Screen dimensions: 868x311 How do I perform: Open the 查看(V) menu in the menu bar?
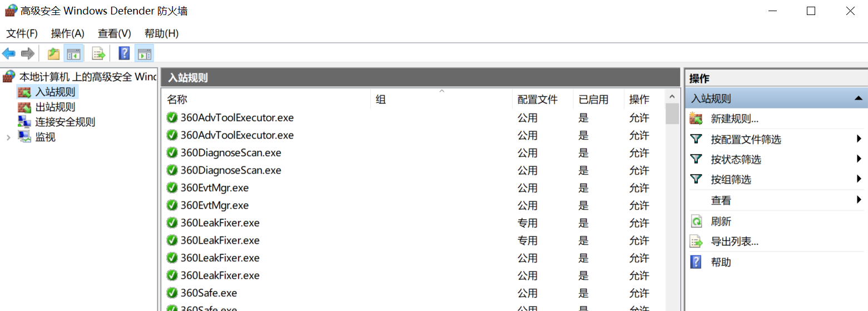pos(115,33)
